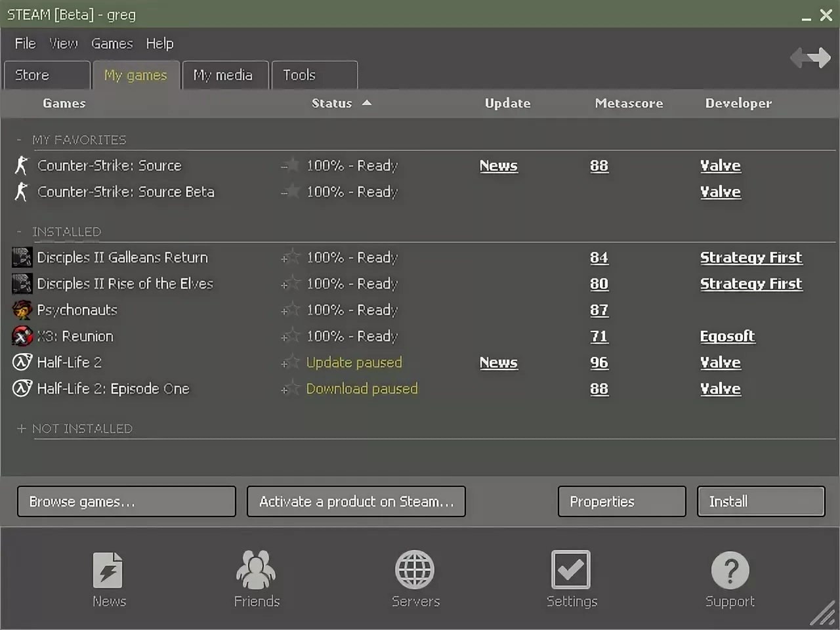840x630 pixels.
Task: Collapse the INSTALLED section
Action: click(x=20, y=232)
